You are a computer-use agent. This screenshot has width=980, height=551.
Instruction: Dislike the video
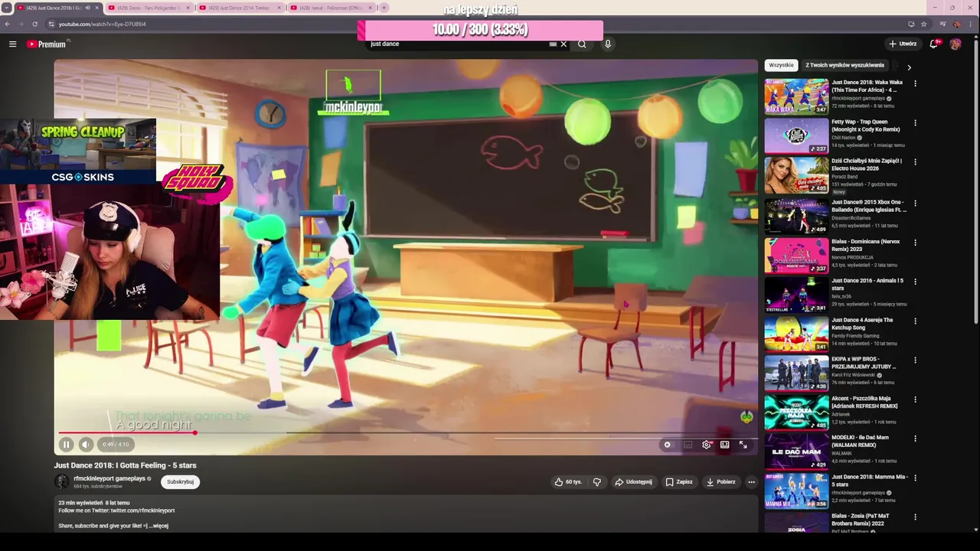pyautogui.click(x=597, y=482)
